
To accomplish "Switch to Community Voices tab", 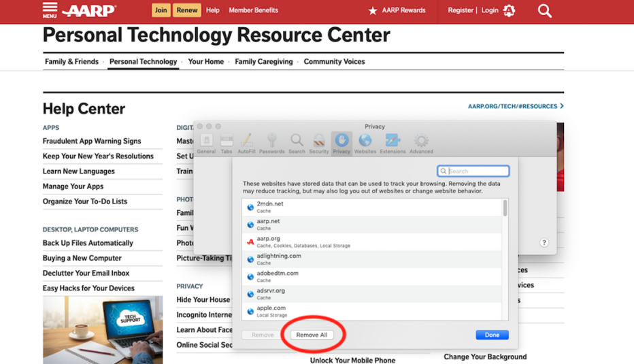I will (335, 61).
